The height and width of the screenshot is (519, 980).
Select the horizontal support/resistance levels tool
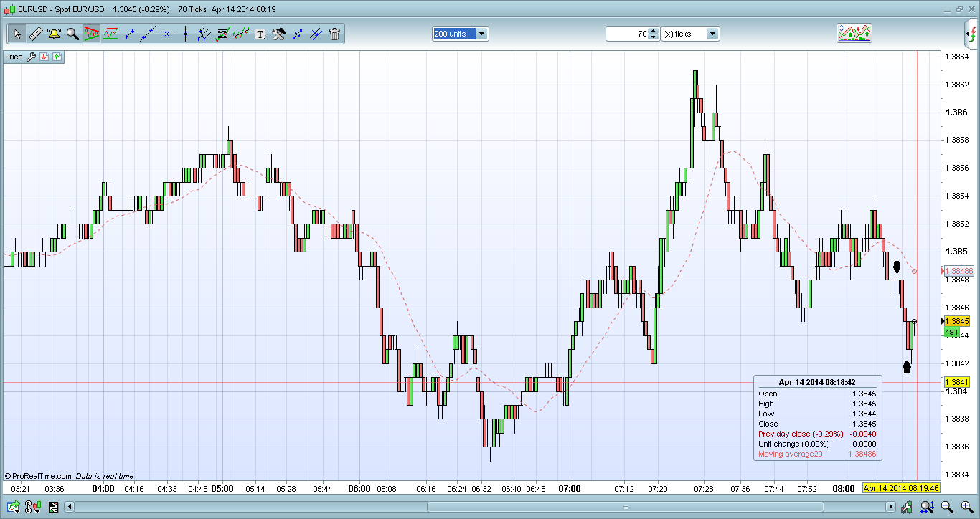[x=110, y=34]
